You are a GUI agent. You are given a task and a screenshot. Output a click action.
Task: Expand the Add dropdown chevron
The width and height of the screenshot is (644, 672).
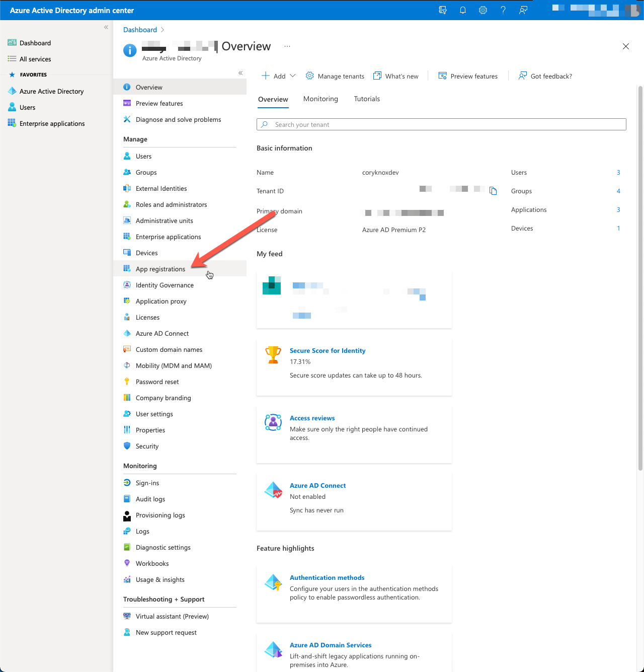click(293, 76)
